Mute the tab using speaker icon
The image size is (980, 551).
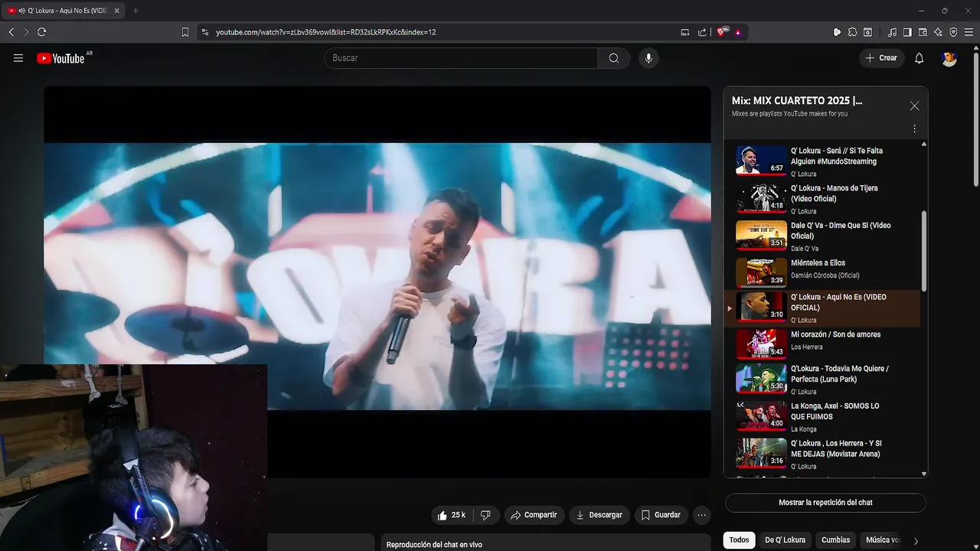(x=21, y=11)
